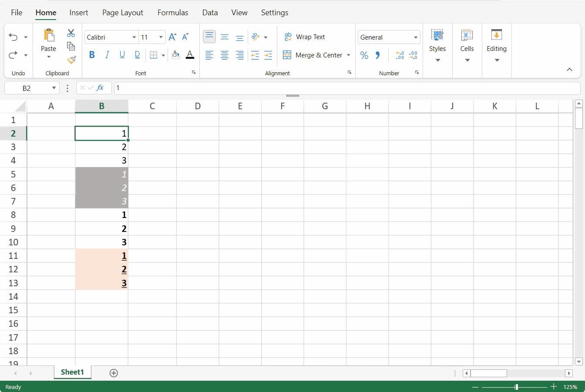Toggle Bold formatting

(92, 55)
